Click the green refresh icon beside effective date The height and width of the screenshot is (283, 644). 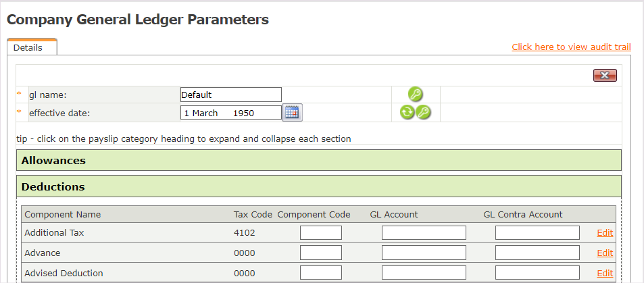coord(407,113)
